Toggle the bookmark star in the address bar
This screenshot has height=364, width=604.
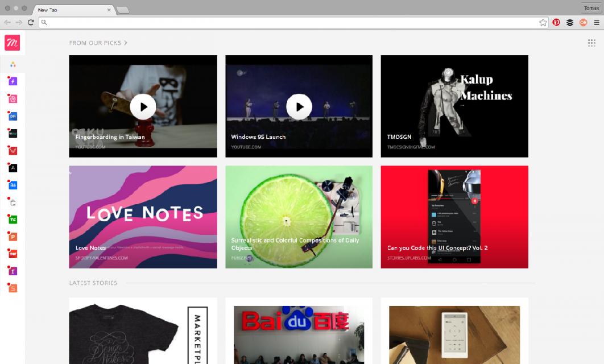pos(543,22)
